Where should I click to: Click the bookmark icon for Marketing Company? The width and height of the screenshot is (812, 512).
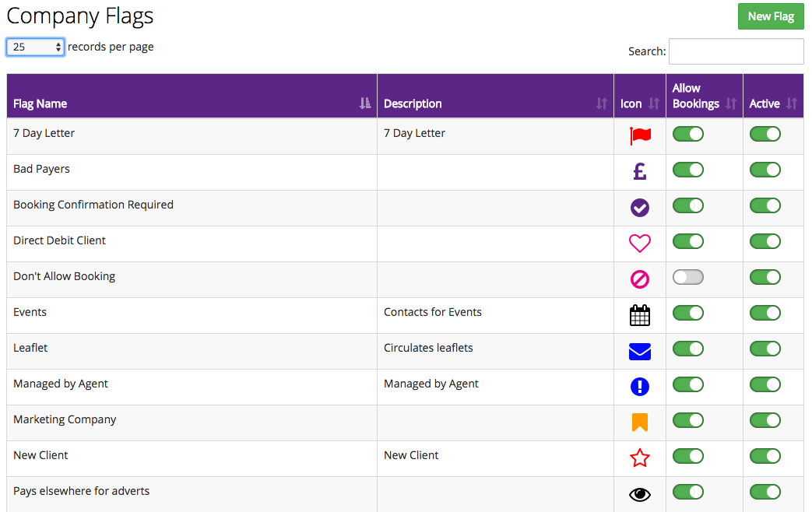[x=639, y=421]
